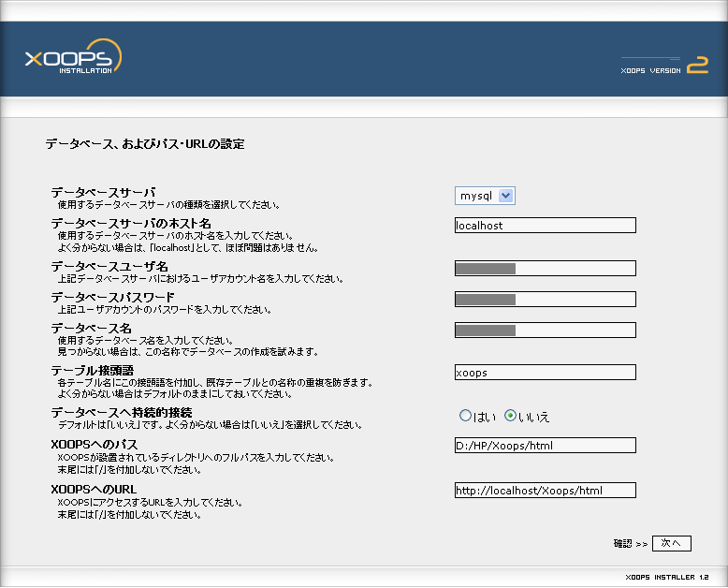Click the 次へ button
Screen dimensions: 728x588
point(671,543)
